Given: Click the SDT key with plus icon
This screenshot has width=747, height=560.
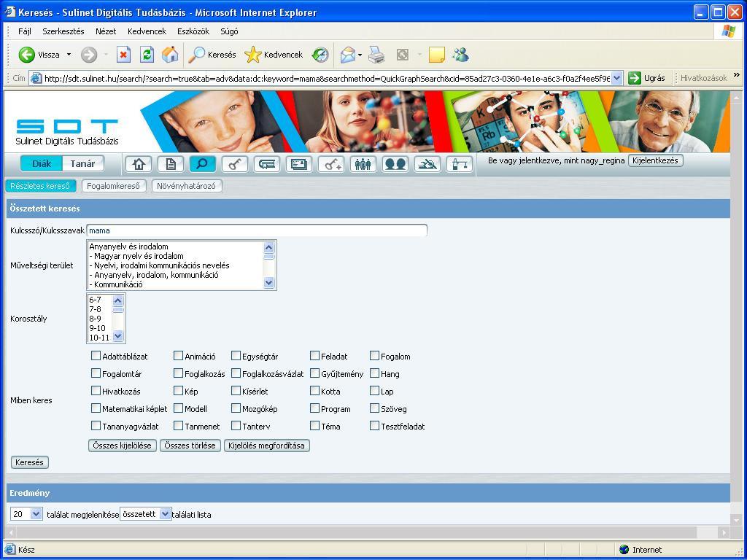Looking at the screenshot, I should (x=331, y=164).
